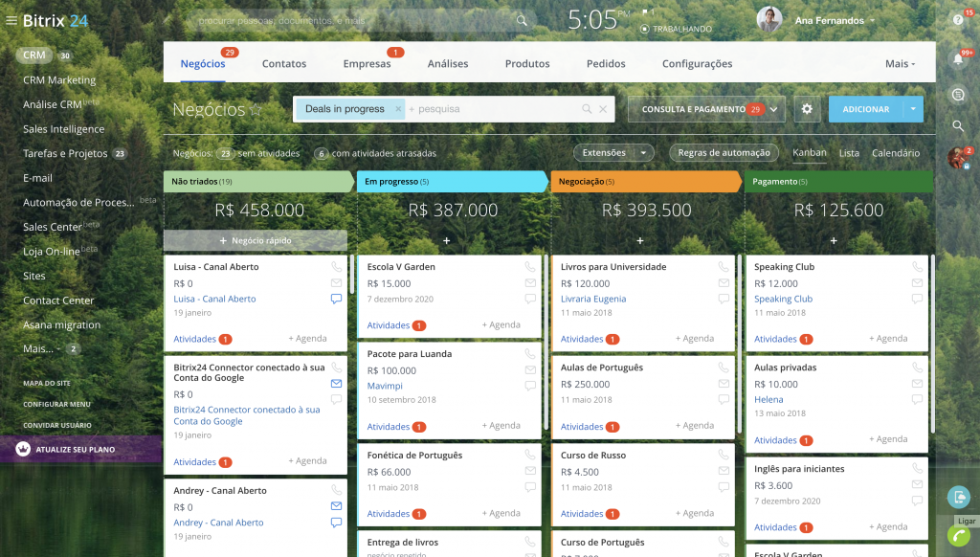Click the top search field for people and documents
The width and height of the screenshot is (980, 557).
pyautogui.click(x=354, y=20)
